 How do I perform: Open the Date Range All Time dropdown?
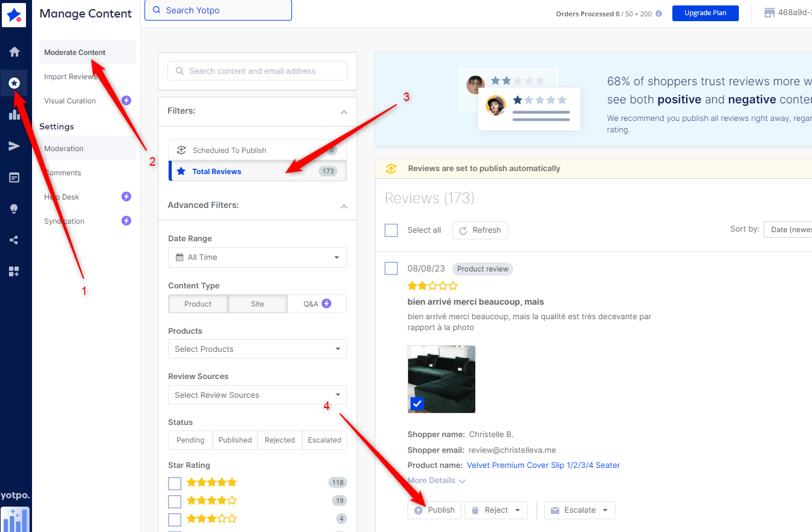tap(258, 257)
